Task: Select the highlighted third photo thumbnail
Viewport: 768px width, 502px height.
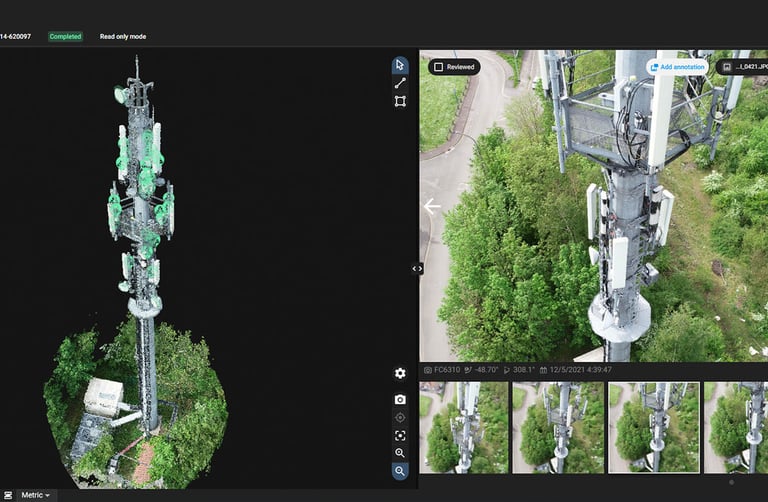Action: pos(654,428)
